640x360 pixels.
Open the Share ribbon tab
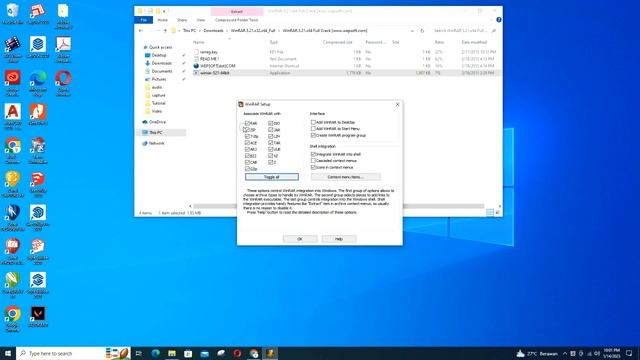click(x=182, y=20)
